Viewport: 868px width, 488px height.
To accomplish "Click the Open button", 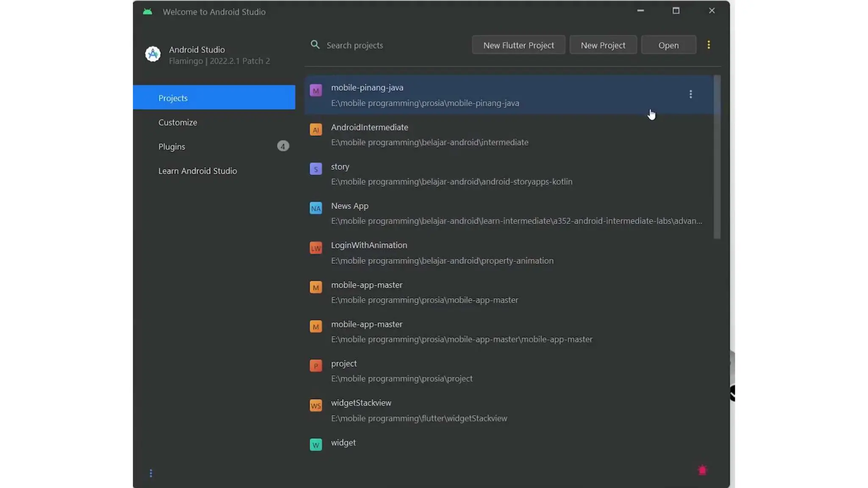I will 668,45.
